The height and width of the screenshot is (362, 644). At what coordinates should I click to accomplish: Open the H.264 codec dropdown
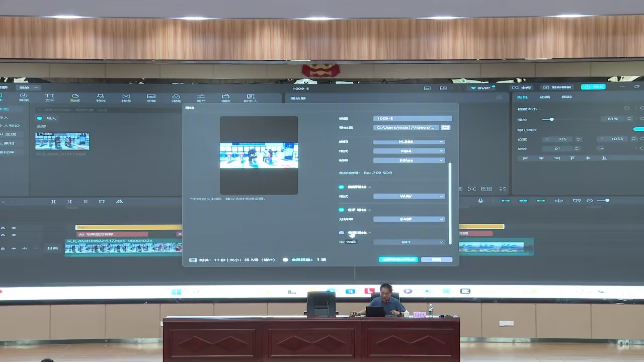coord(409,142)
